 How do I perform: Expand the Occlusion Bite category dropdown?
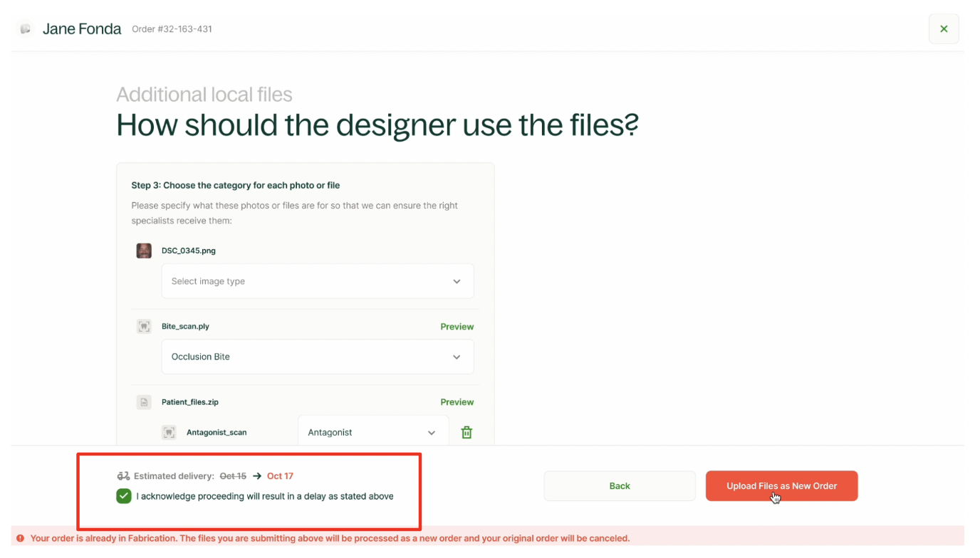(318, 357)
